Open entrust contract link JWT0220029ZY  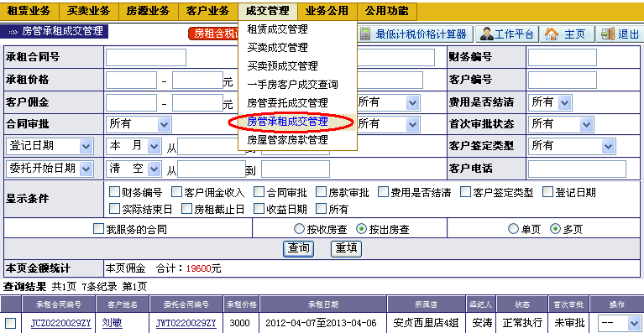186,323
